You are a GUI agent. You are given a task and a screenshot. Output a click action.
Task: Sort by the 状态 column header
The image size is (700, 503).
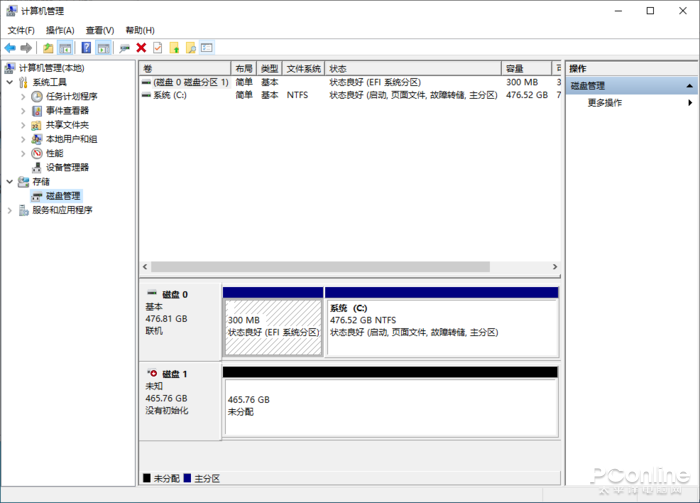[x=413, y=69]
